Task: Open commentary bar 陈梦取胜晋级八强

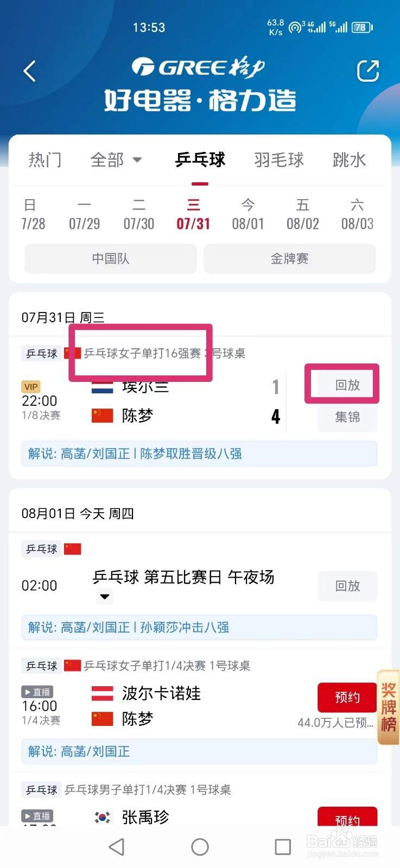Action: click(199, 454)
